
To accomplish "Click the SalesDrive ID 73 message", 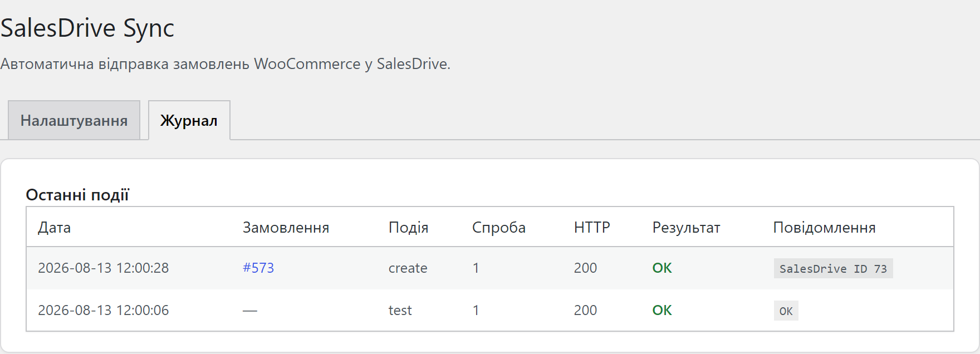I will click(834, 268).
